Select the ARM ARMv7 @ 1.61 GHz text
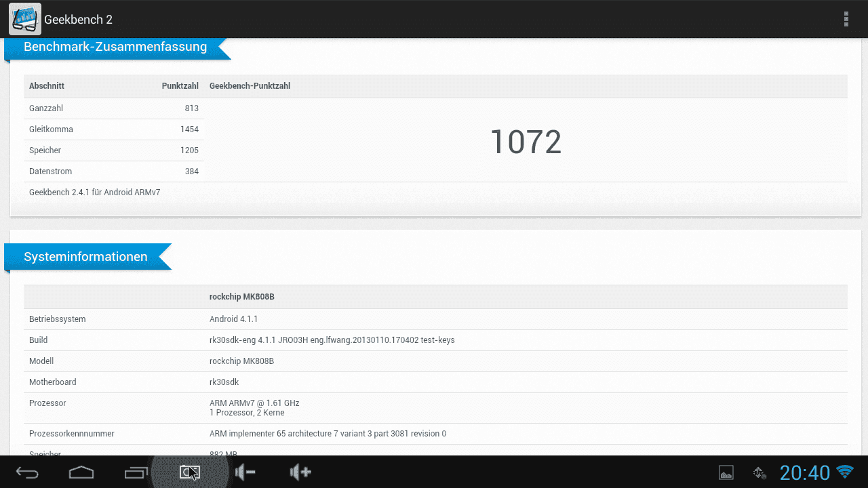Image resolution: width=868 pixels, height=488 pixels. tap(254, 403)
